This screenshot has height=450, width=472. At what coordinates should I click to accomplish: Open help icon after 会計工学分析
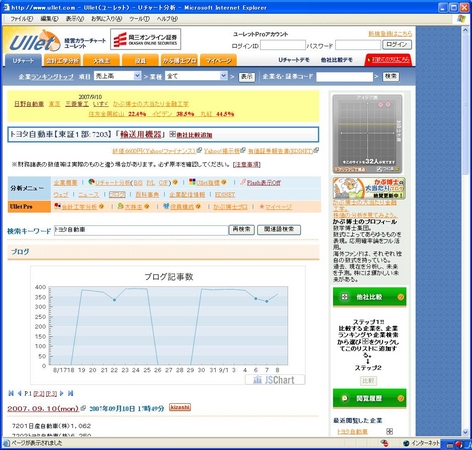tap(101, 207)
